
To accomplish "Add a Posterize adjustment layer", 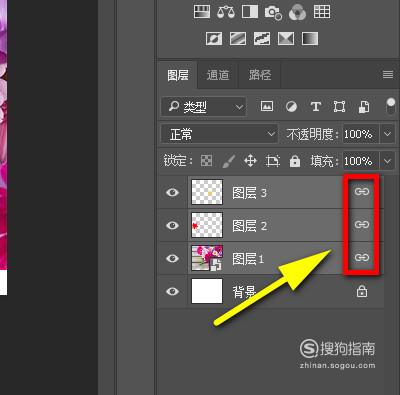I will (238, 39).
